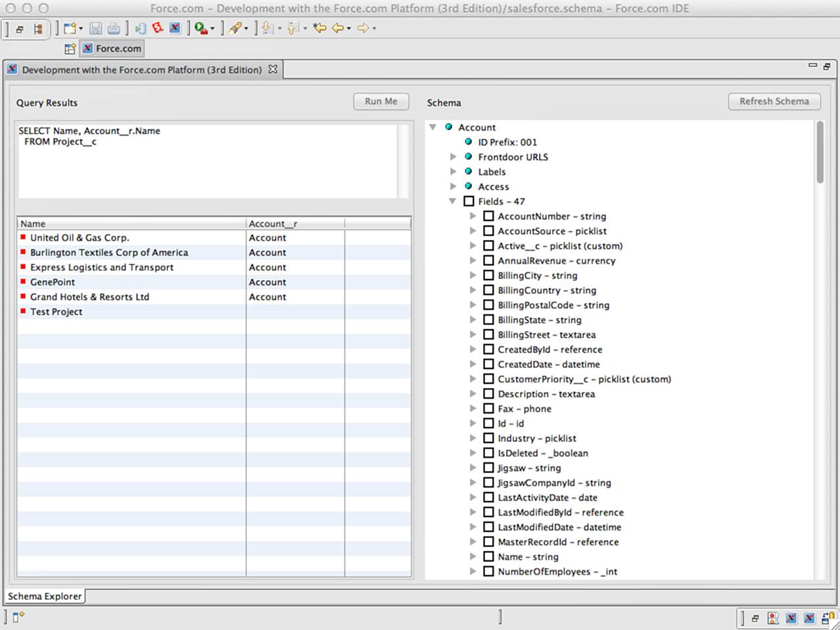Open the Forward navigation history dropdown arrow

point(374,29)
